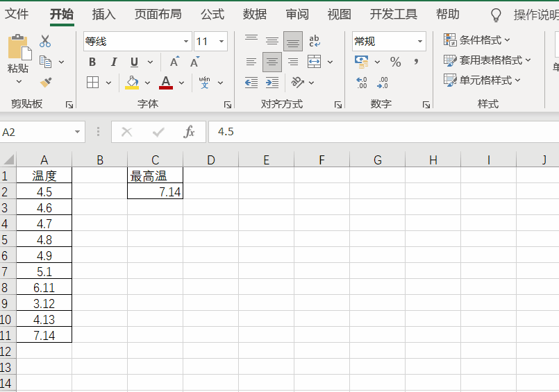
Task: Click the phonetic guide wén icon
Action: (204, 83)
